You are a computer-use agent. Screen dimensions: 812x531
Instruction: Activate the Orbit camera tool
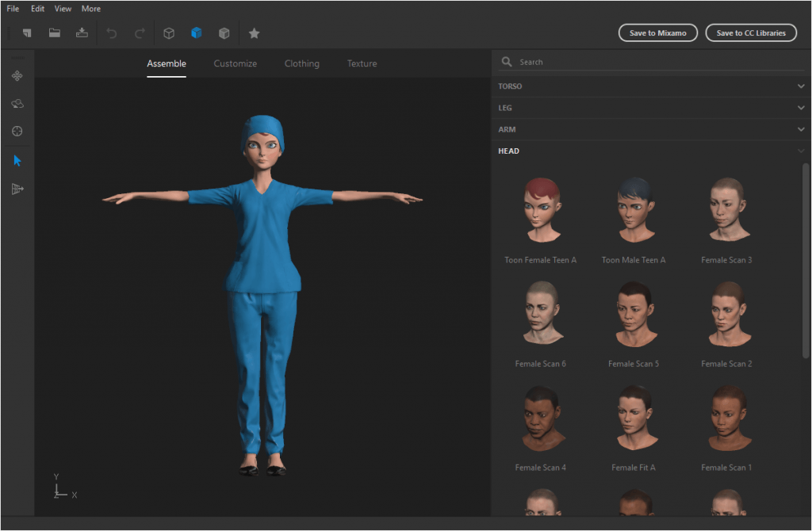(x=18, y=103)
